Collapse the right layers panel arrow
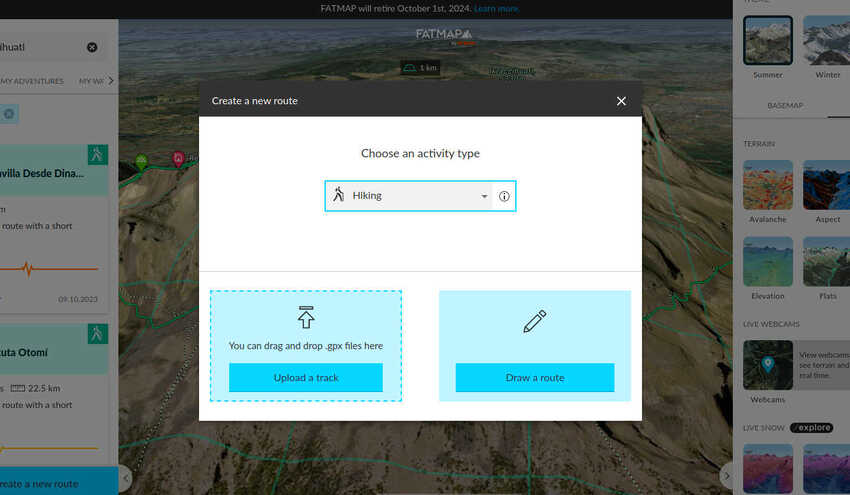Image resolution: width=850 pixels, height=495 pixels. (726, 476)
